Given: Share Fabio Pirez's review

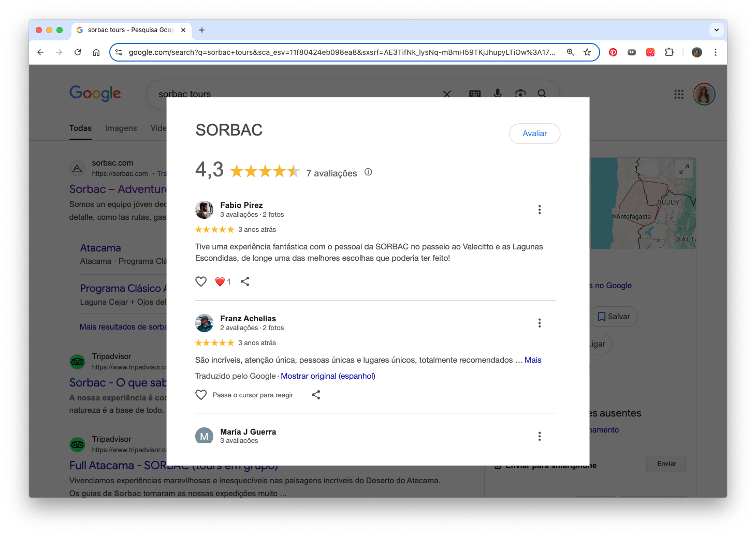Looking at the screenshot, I should click(x=245, y=281).
